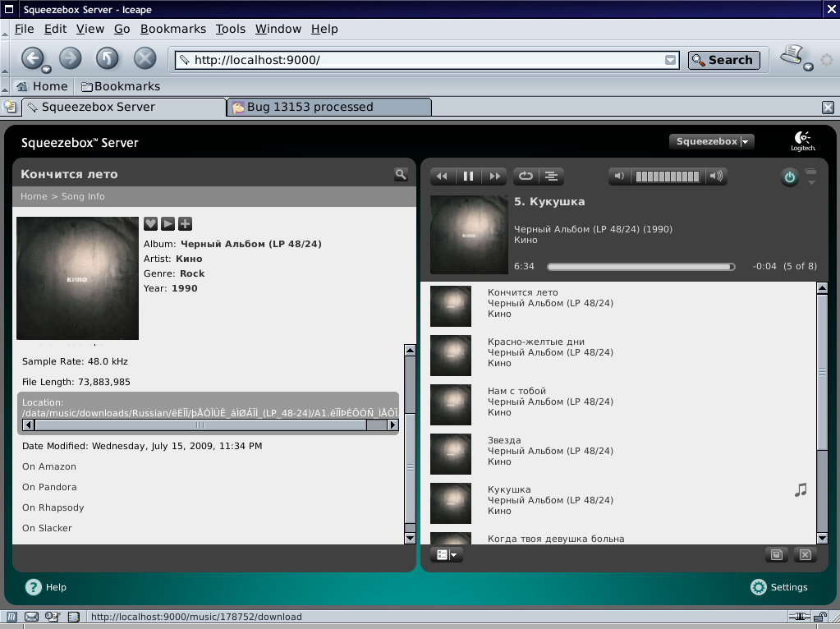Click the plus icon to add song to playlist
Viewport: 840px width, 629px height.
click(x=185, y=223)
